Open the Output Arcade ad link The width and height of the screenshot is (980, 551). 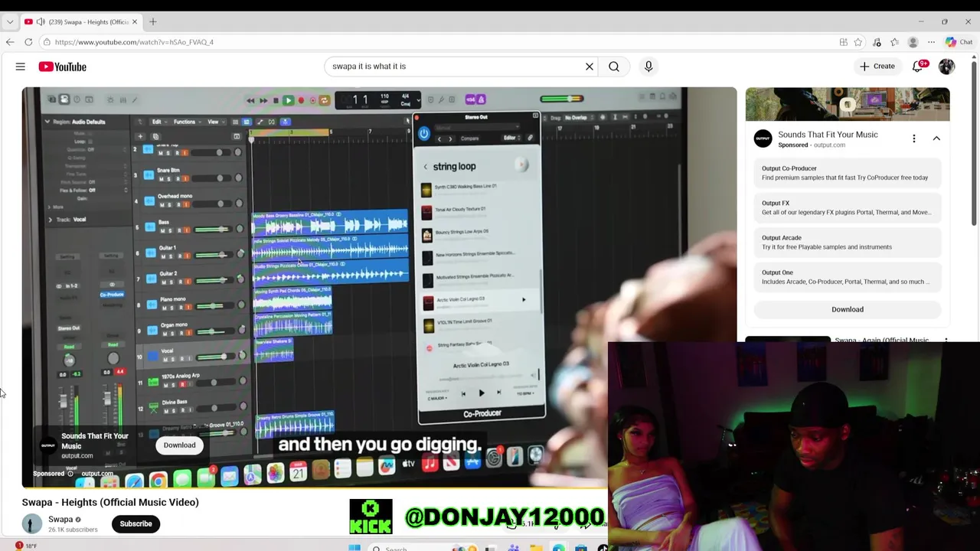coord(848,243)
